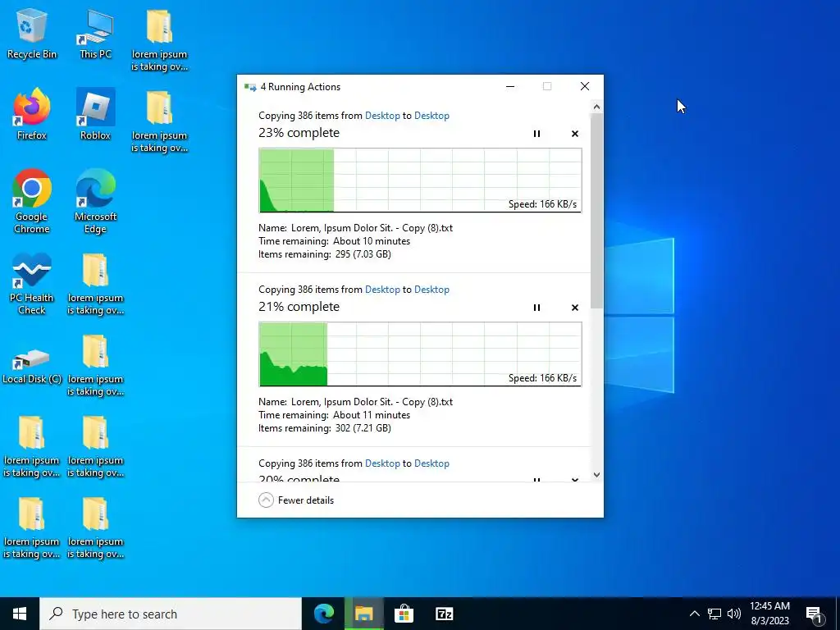Open the network status tray icon
The height and width of the screenshot is (630, 840).
point(714,614)
